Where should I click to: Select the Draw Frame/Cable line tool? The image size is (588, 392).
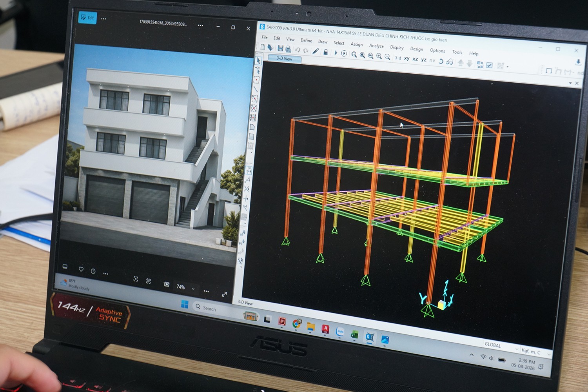256,89
